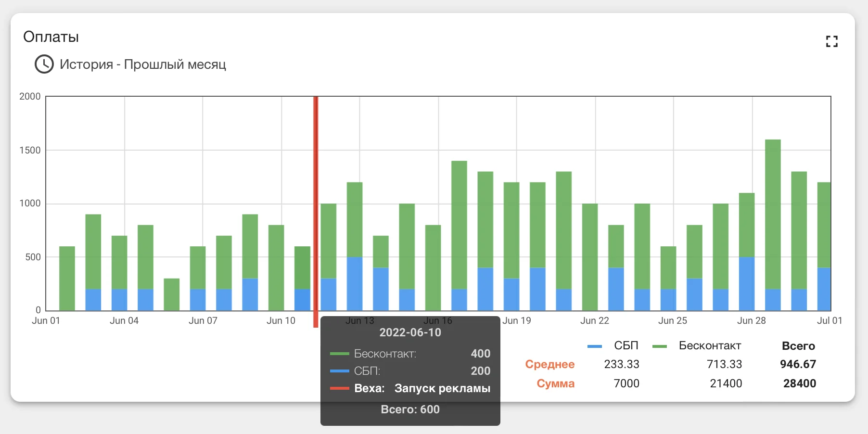Click the green Бесконтакт legend color line

click(660, 346)
